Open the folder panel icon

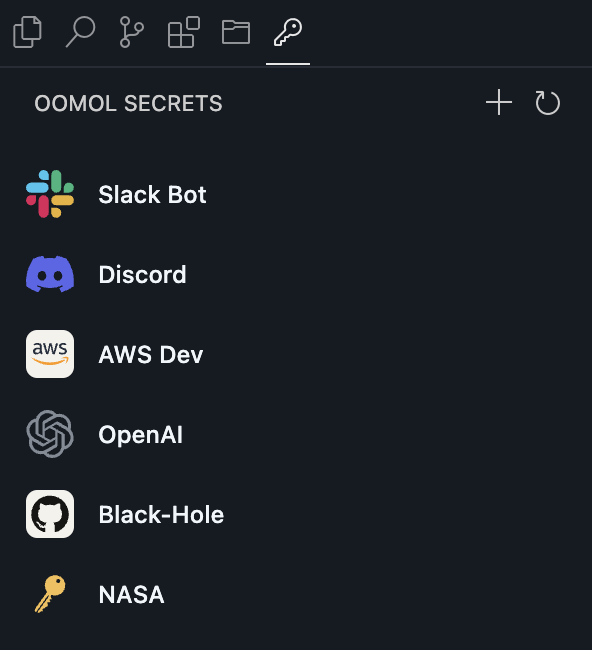236,32
